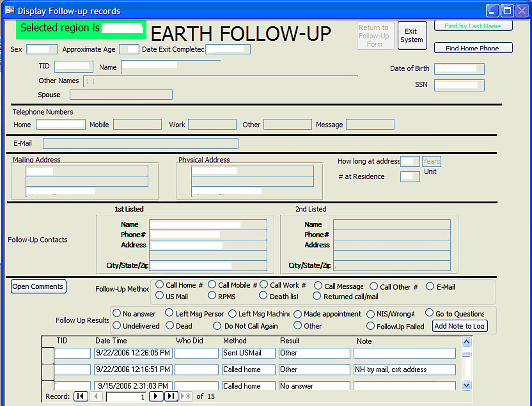Choose Call Message method
This screenshot has height=406, width=532.
click(x=318, y=286)
